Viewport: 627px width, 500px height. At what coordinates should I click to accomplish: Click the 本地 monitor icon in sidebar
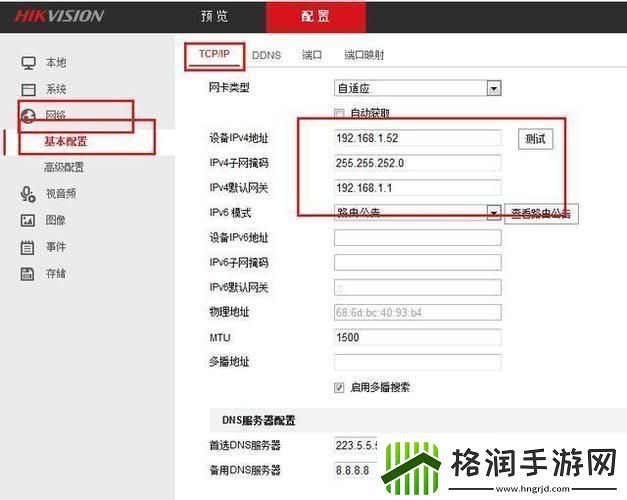pos(28,63)
